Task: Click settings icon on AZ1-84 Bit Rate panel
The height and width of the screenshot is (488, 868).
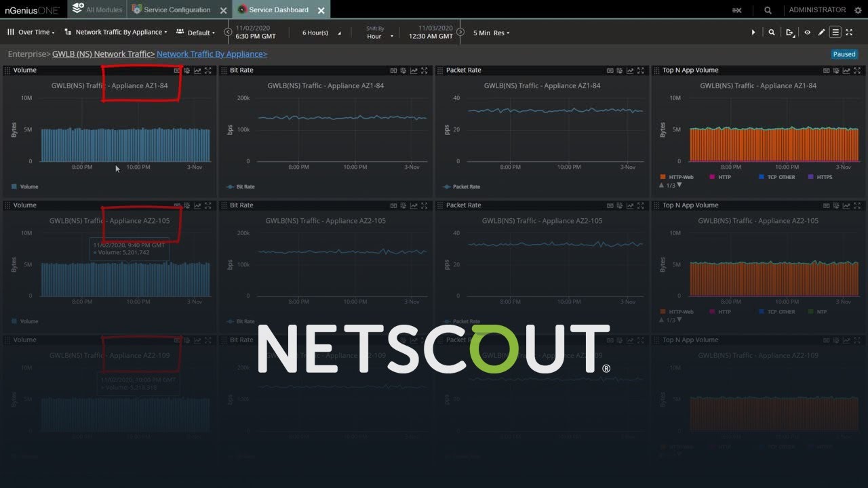Action: coord(403,70)
